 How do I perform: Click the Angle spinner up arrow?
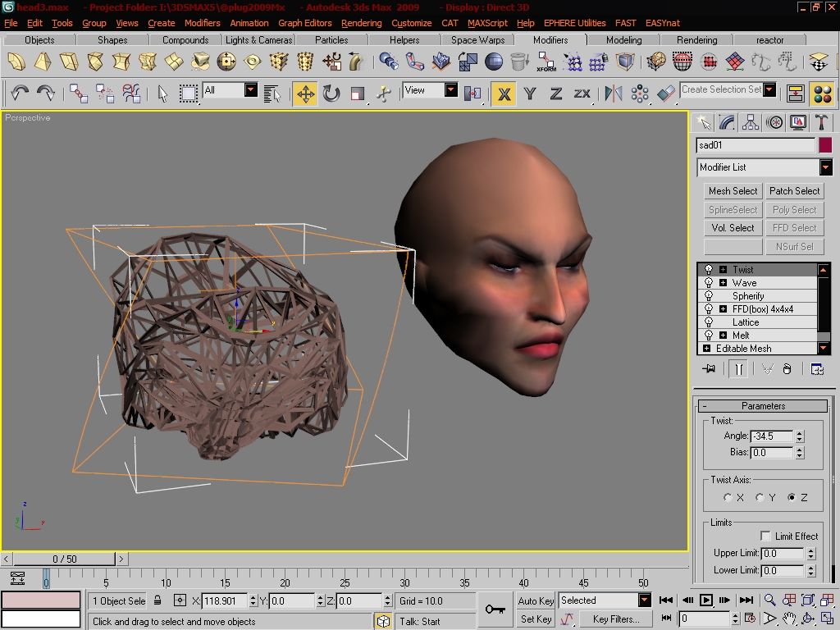[800, 433]
